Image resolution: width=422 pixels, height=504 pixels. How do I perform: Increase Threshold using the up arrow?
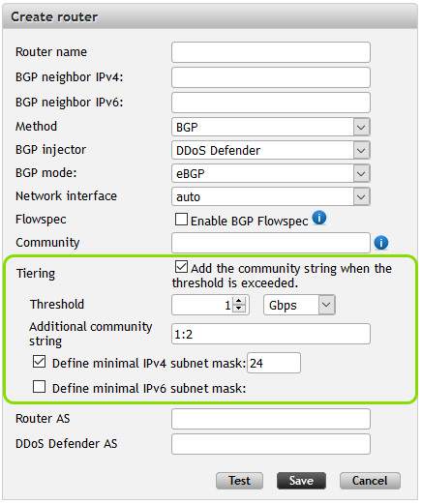point(239,301)
